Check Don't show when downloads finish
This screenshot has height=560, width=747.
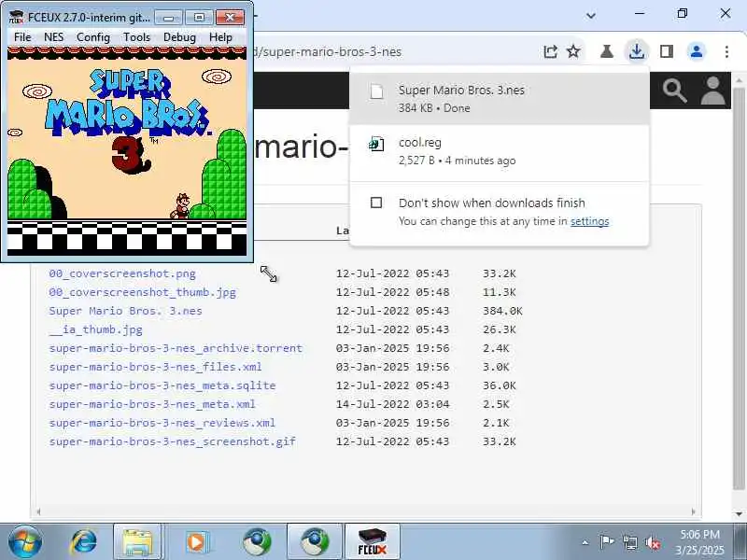376,203
